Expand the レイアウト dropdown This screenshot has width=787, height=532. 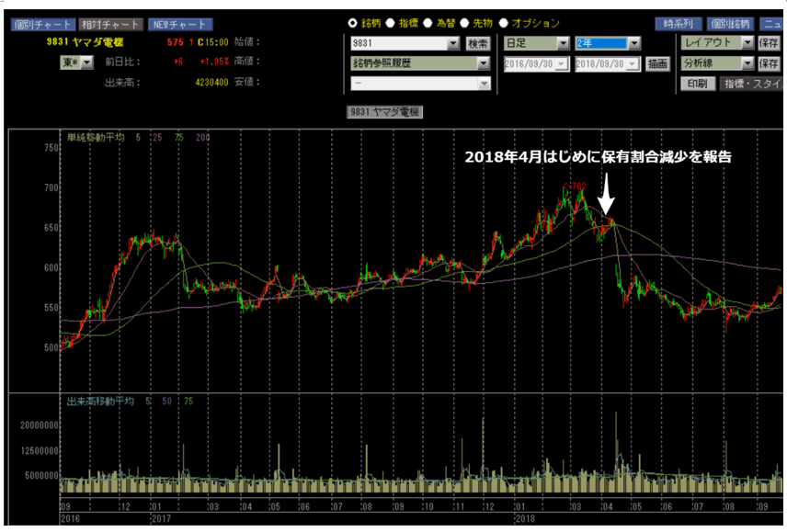coord(747,42)
